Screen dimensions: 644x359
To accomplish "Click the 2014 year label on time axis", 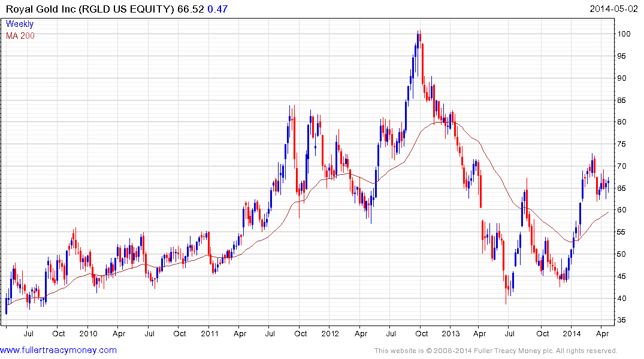I will click(572, 333).
